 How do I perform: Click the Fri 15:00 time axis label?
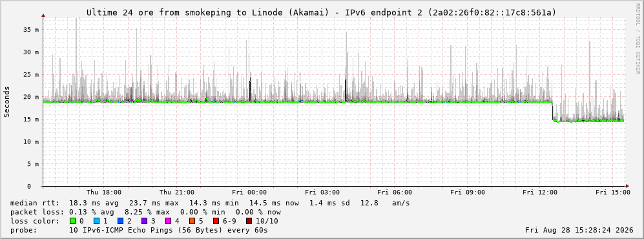tap(613, 192)
